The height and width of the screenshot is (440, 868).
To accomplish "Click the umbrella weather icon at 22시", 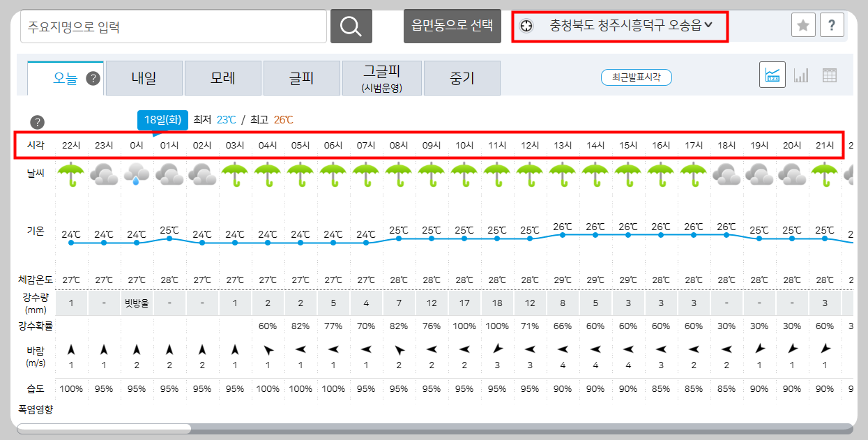I will tap(70, 174).
